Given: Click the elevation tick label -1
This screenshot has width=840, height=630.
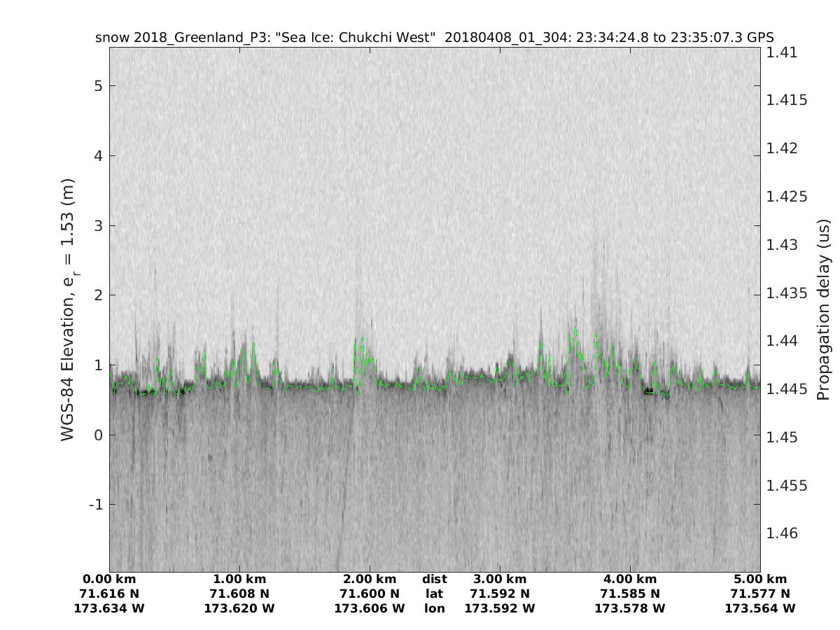Looking at the screenshot, I should 95,504.
